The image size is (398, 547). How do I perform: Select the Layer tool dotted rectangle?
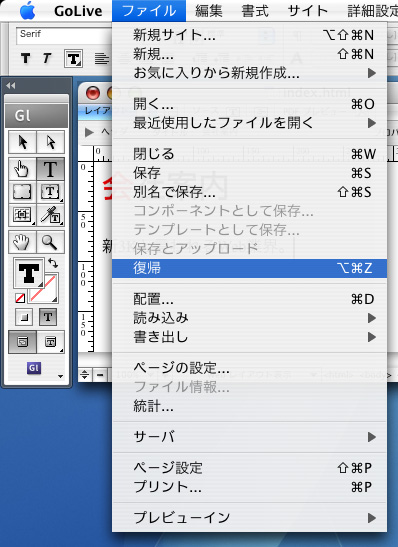click(22, 192)
